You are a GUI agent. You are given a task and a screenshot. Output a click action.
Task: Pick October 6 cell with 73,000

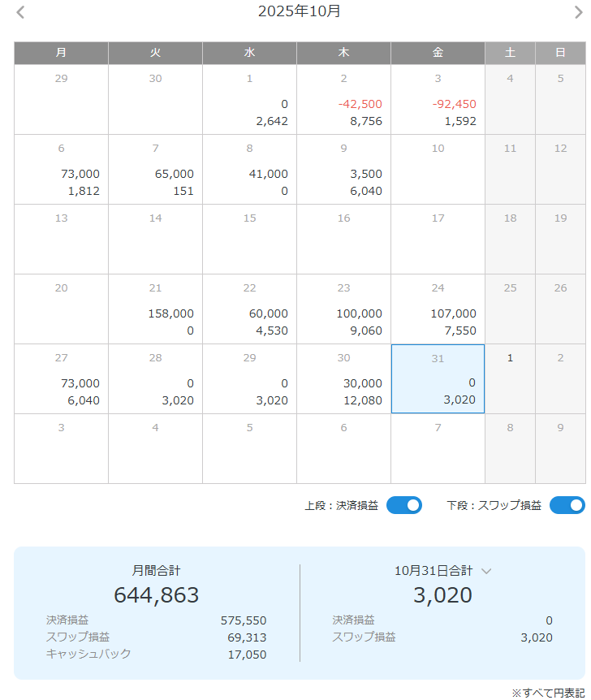tap(61, 170)
